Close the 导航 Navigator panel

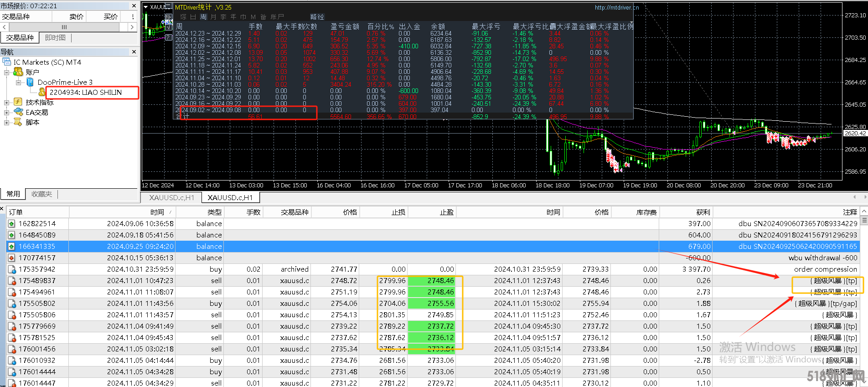coord(134,52)
